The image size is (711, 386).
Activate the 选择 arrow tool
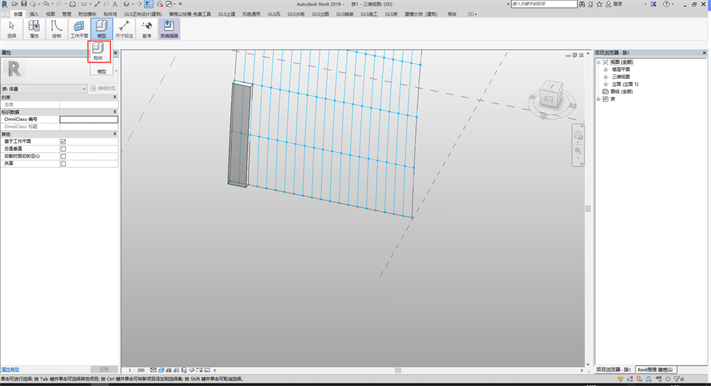pos(11,29)
